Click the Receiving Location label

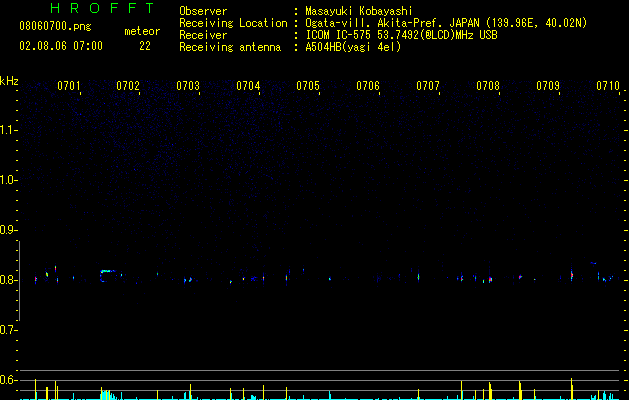(233, 23)
